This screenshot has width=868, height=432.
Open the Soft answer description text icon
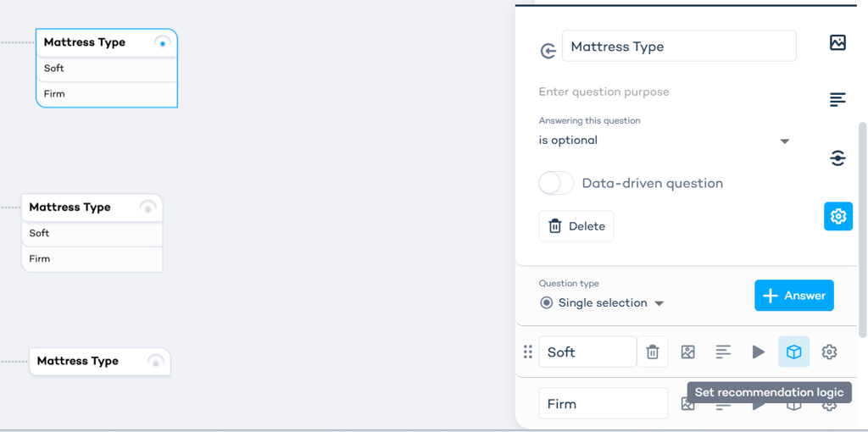tap(723, 352)
